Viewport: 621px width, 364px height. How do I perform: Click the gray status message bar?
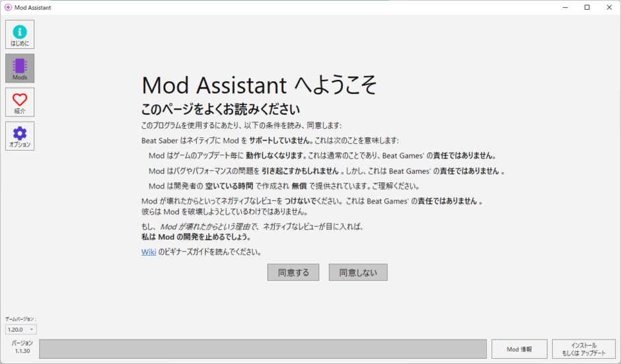pyautogui.click(x=263, y=349)
